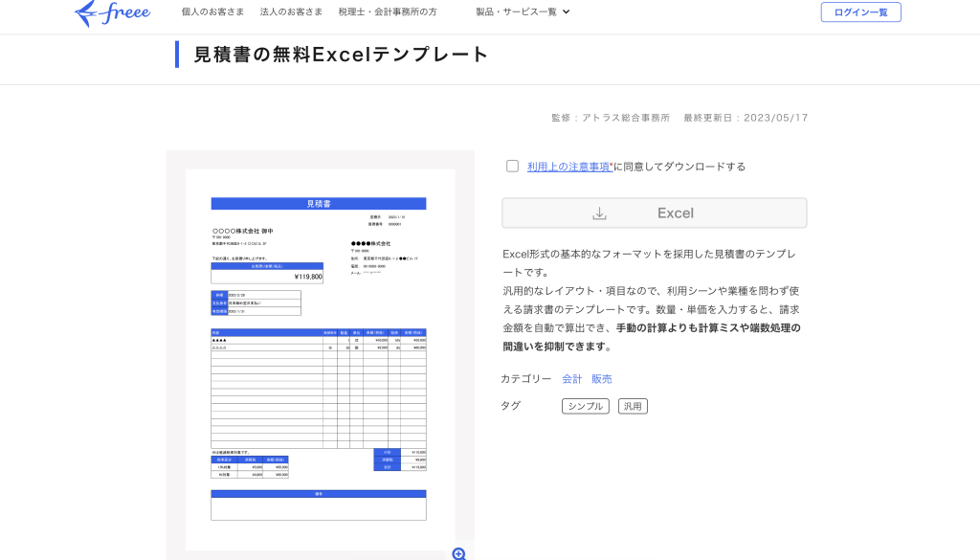Image resolution: width=980 pixels, height=560 pixels.
Task: Download the template with the Excel button
Action: [654, 213]
